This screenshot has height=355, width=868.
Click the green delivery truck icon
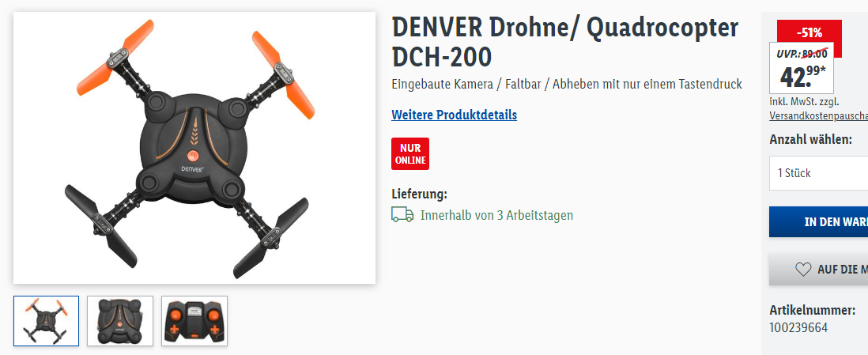402,214
